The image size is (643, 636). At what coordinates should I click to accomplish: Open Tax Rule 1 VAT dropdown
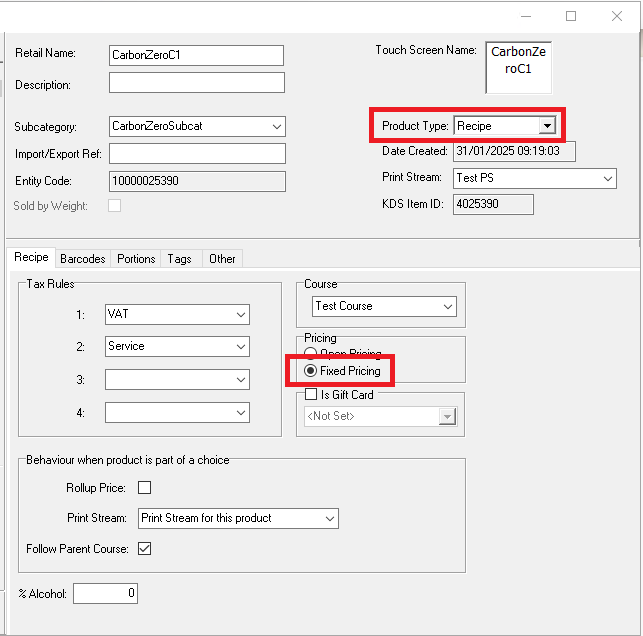point(240,315)
